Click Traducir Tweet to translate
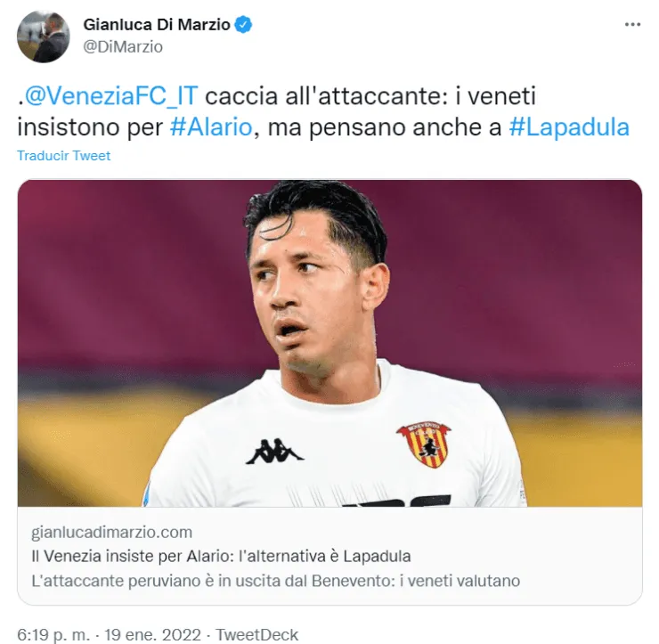 point(63,156)
